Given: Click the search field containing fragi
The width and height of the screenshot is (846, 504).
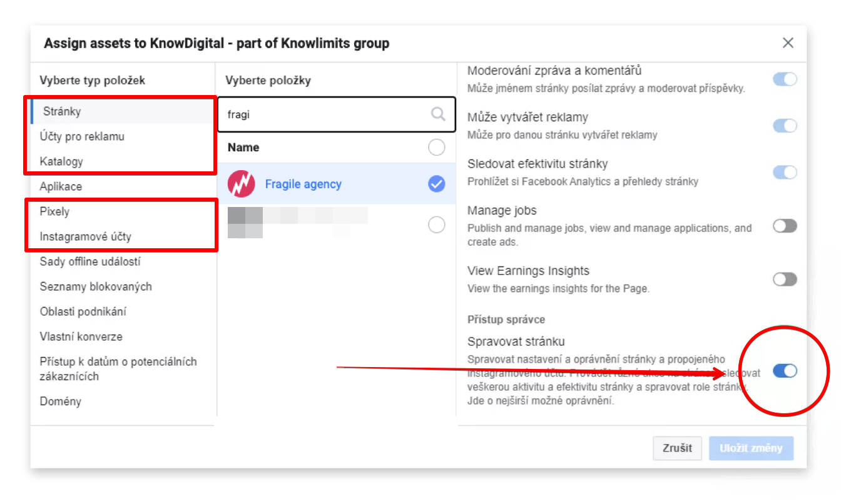Looking at the screenshot, I should coord(325,114).
